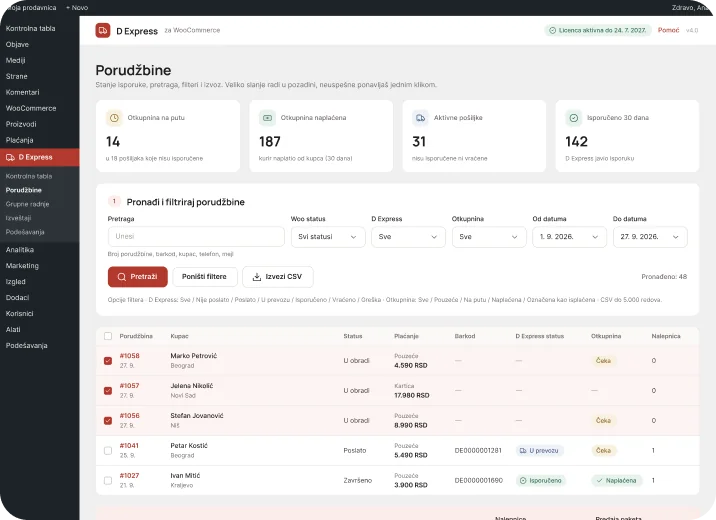Click the truck icon in D Express sidebar item
The image size is (716, 520).
10,158
